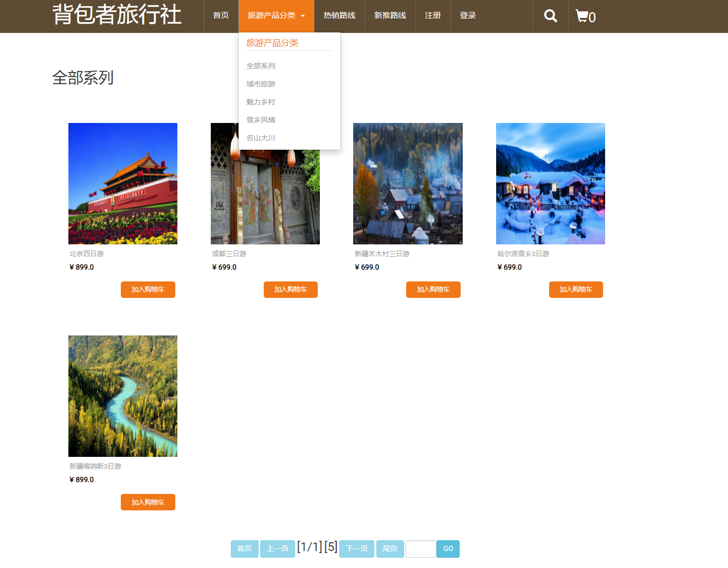Open the 首页 menu item
The height and width of the screenshot is (568, 728).
[x=221, y=16]
